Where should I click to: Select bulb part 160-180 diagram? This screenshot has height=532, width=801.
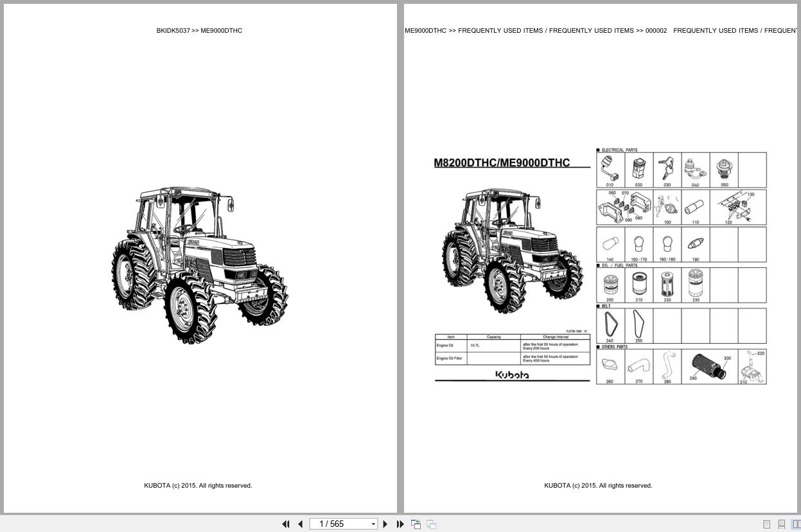click(667, 245)
